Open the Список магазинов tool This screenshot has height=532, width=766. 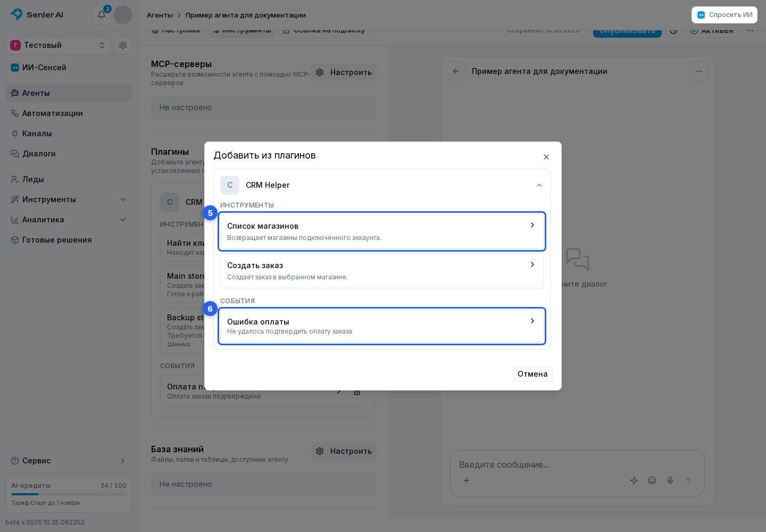pos(382,231)
